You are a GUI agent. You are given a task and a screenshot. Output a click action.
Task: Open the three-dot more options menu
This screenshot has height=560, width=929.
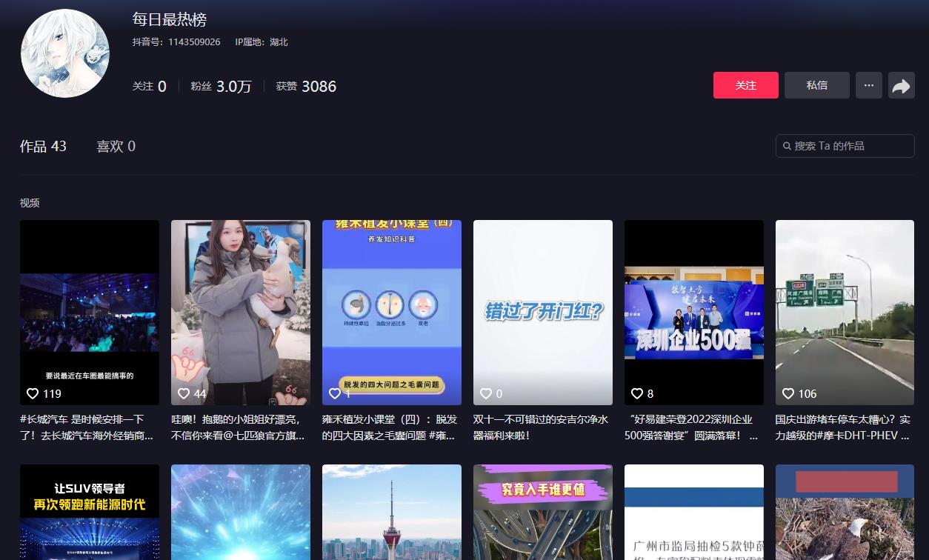[x=868, y=85]
